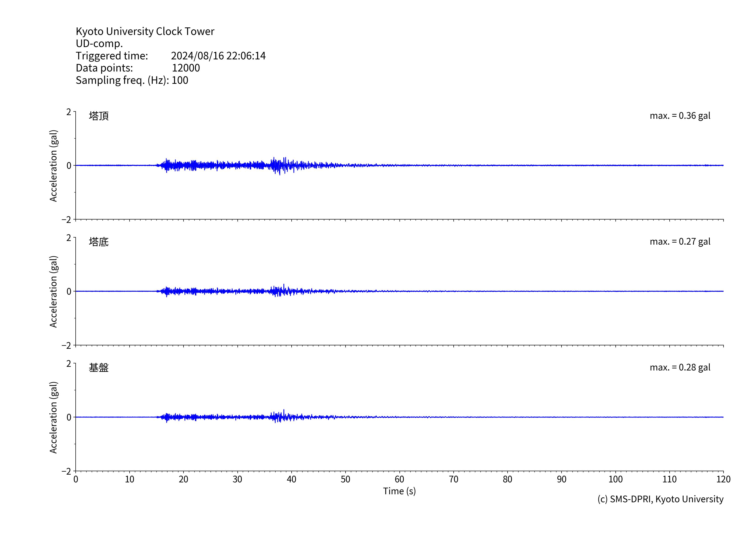Click the 100 tick label on time axis
Image resolution: width=756 pixels, height=534 pixels.
click(x=615, y=479)
